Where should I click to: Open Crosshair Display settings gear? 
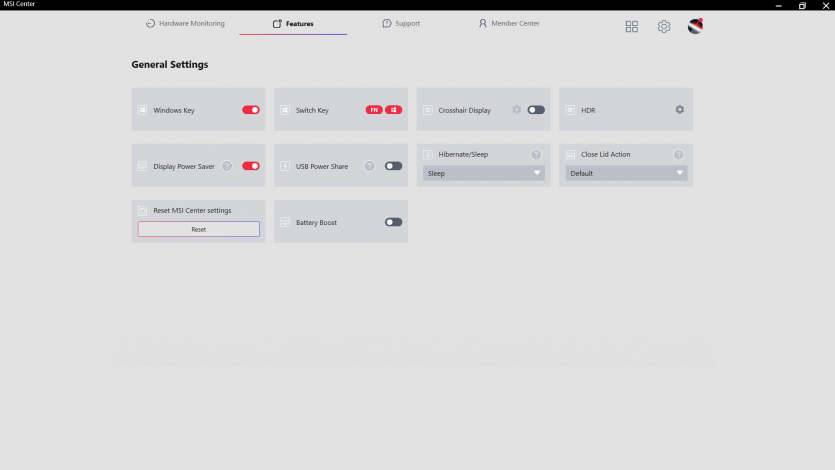point(517,110)
